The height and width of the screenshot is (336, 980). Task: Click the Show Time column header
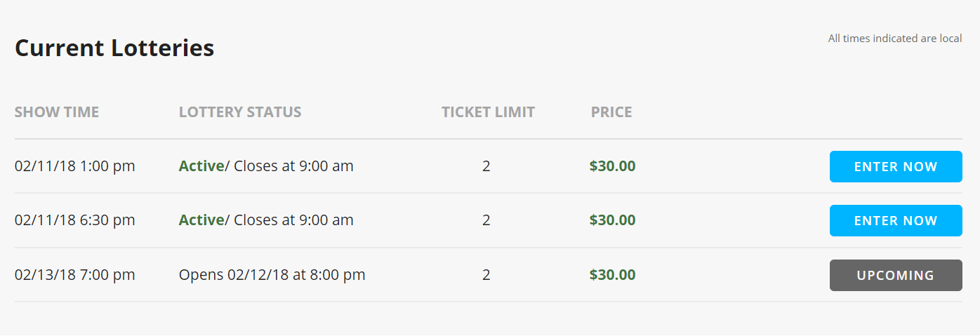tap(57, 112)
